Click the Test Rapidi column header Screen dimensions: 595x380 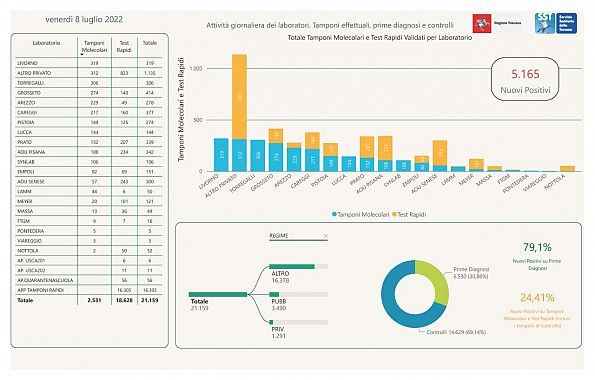(124, 46)
